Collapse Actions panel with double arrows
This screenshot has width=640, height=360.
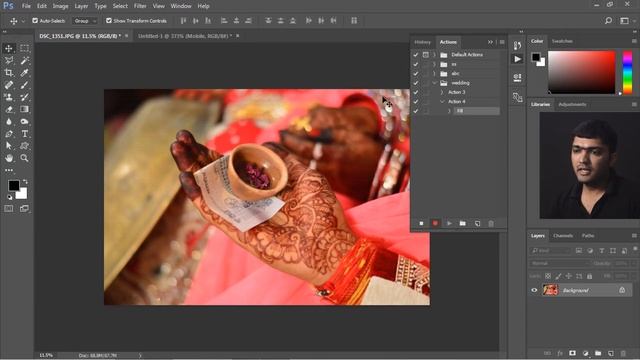[490, 42]
